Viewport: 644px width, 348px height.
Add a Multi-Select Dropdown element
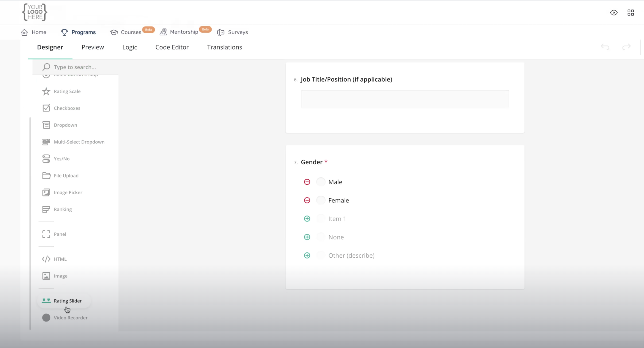pos(79,142)
